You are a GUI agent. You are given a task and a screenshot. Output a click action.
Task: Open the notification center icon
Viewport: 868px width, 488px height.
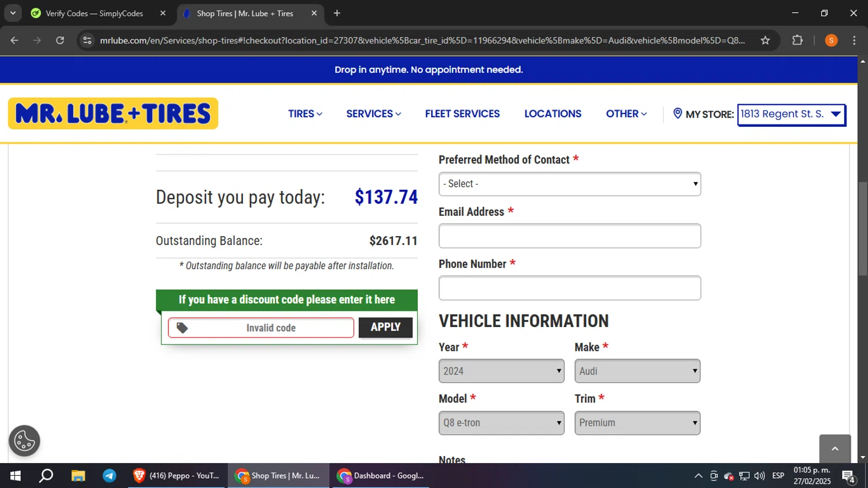point(849,477)
